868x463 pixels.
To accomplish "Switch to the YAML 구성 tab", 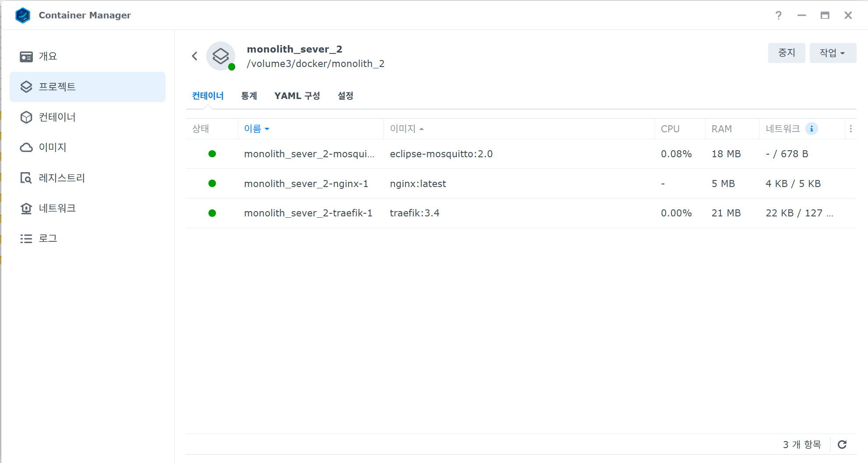I will click(297, 96).
